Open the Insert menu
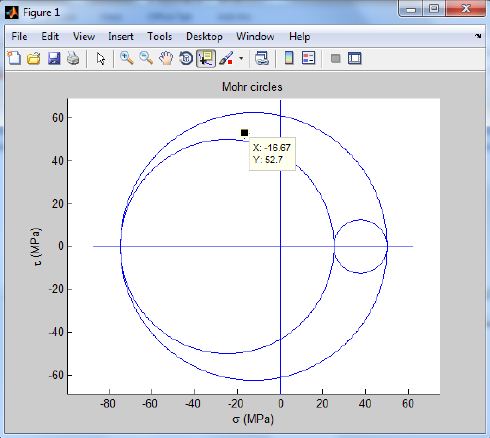This screenshot has width=490, height=438. tap(121, 36)
